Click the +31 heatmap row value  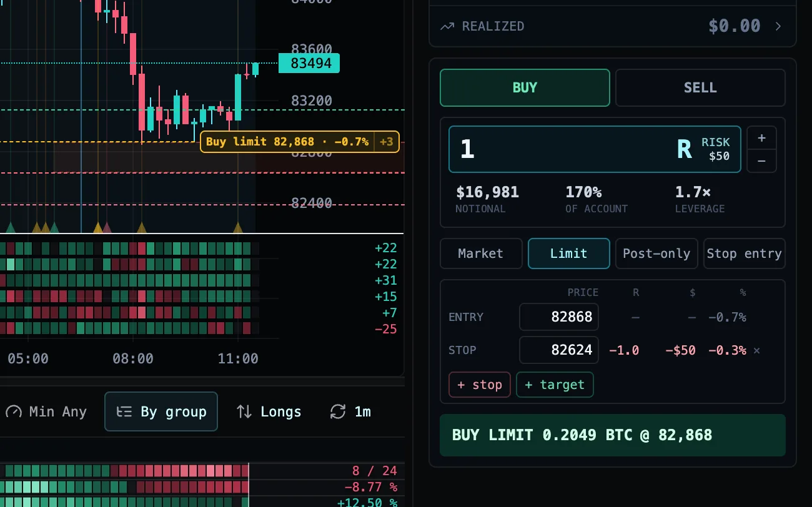click(385, 280)
